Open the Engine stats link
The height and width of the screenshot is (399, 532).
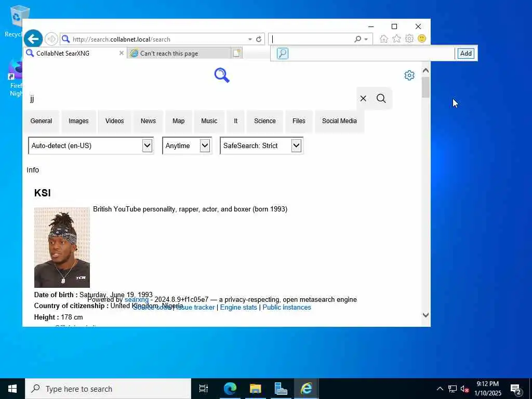pos(238,308)
